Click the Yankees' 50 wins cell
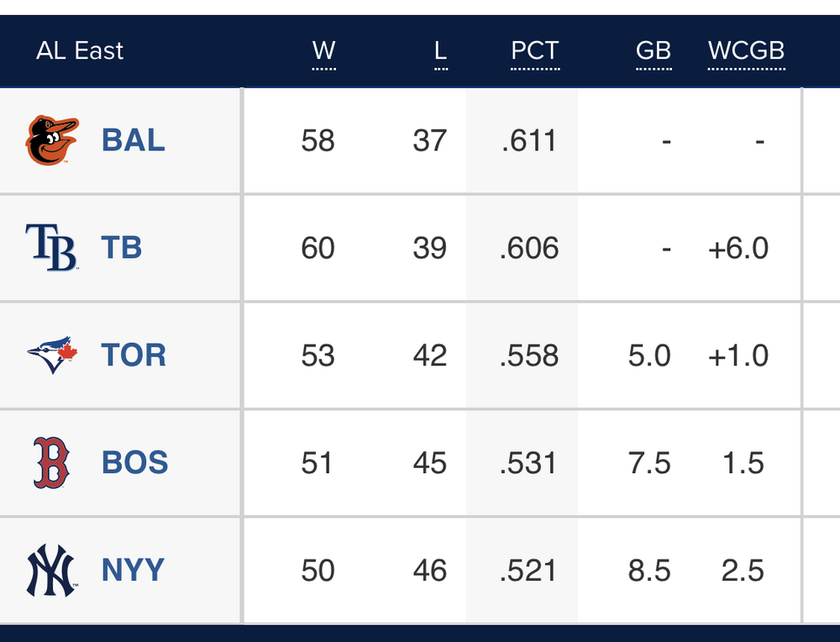Screen dimensions: 840x642 point(318,571)
